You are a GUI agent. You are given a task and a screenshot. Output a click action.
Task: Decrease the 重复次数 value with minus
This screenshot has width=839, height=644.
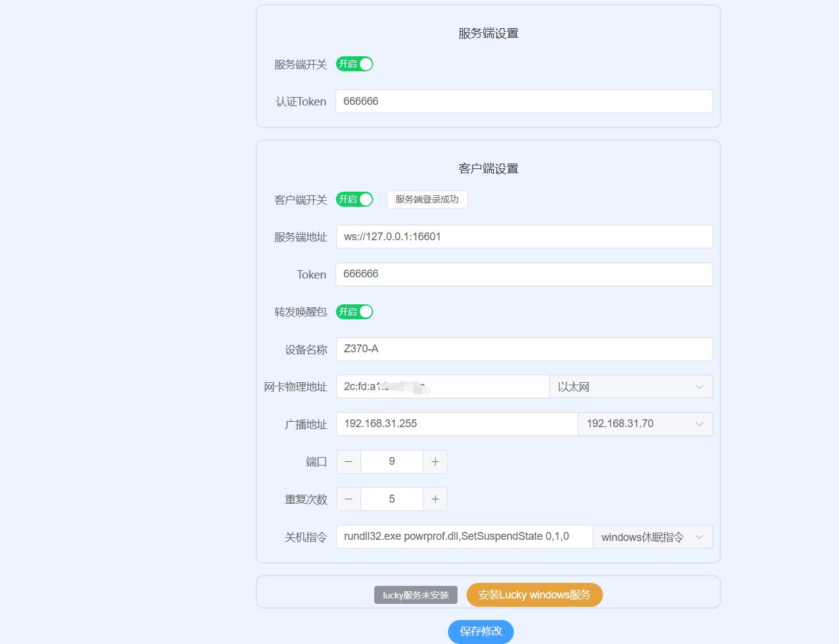tap(349, 499)
